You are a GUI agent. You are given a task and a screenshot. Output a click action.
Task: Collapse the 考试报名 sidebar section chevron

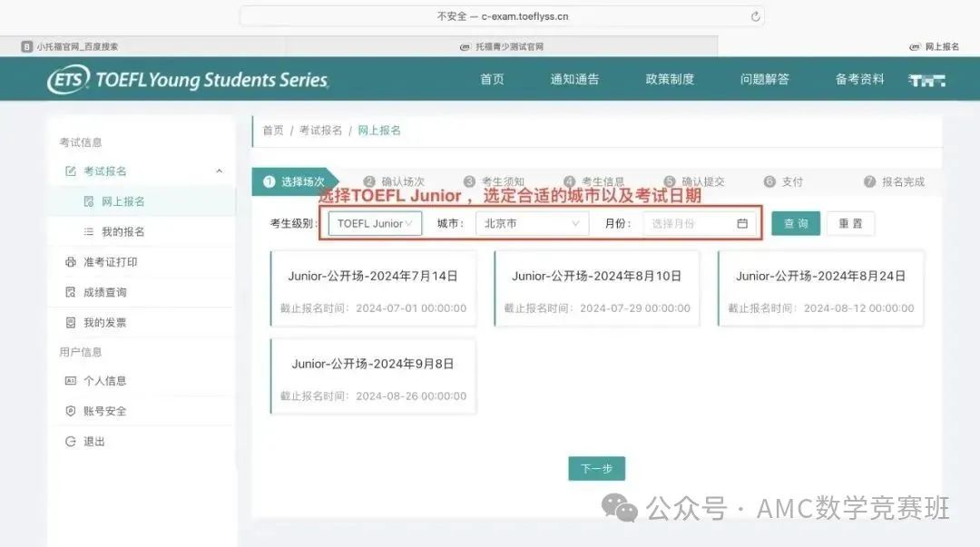pos(220,171)
